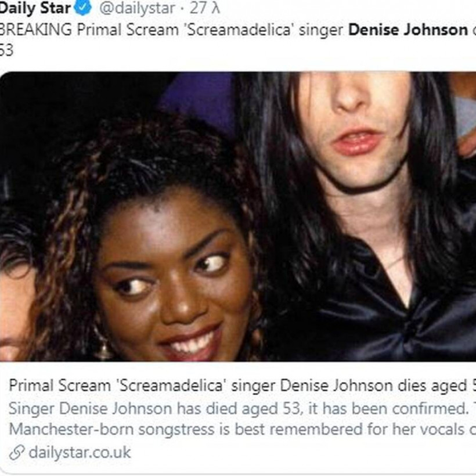This screenshot has width=476, height=476.
Task: Click the "27 λ" tweet timestamp
Action: click(204, 8)
